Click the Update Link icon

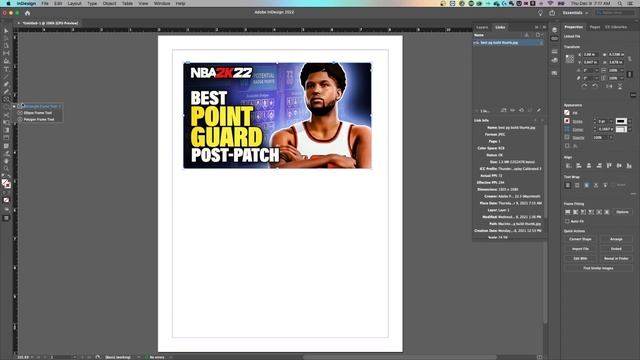[x=522, y=110]
